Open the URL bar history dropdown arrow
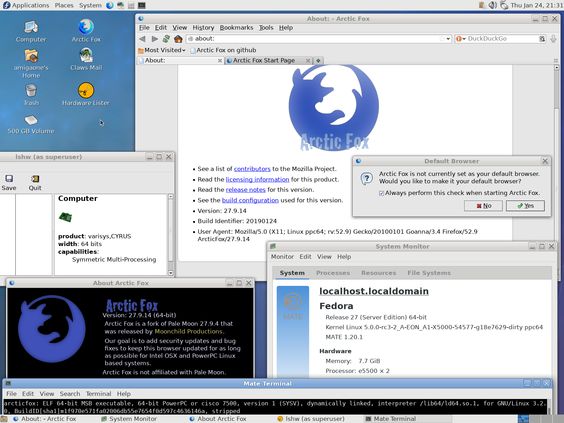564x423 pixels. tap(448, 39)
